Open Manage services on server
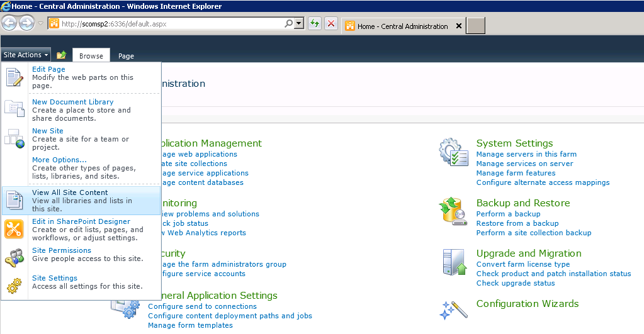Viewport: 644px width, 334px height. coord(524,164)
